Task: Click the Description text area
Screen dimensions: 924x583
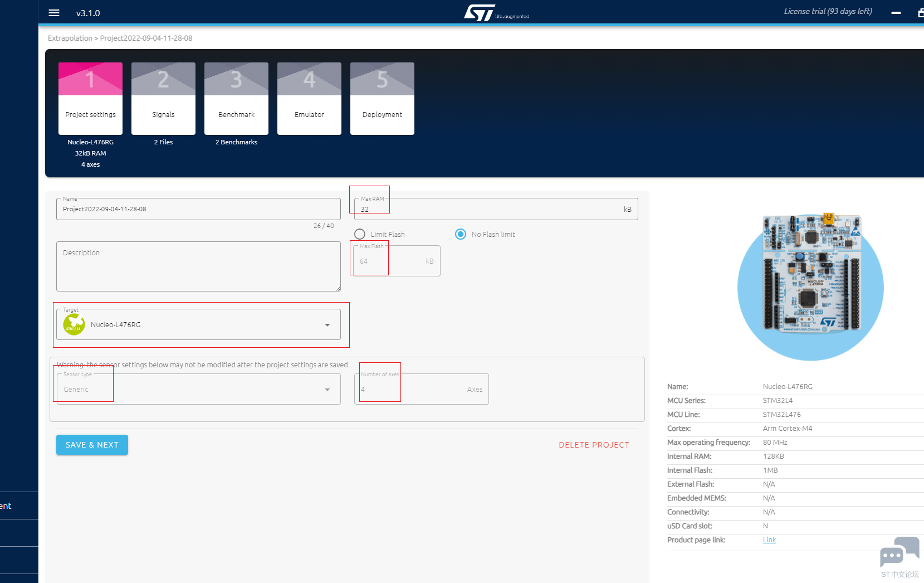Action: (198, 266)
